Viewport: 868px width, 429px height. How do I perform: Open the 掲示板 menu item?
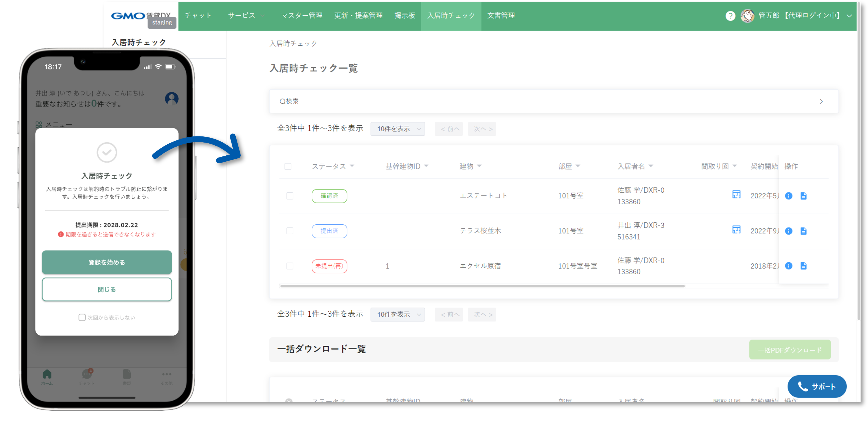pos(404,16)
